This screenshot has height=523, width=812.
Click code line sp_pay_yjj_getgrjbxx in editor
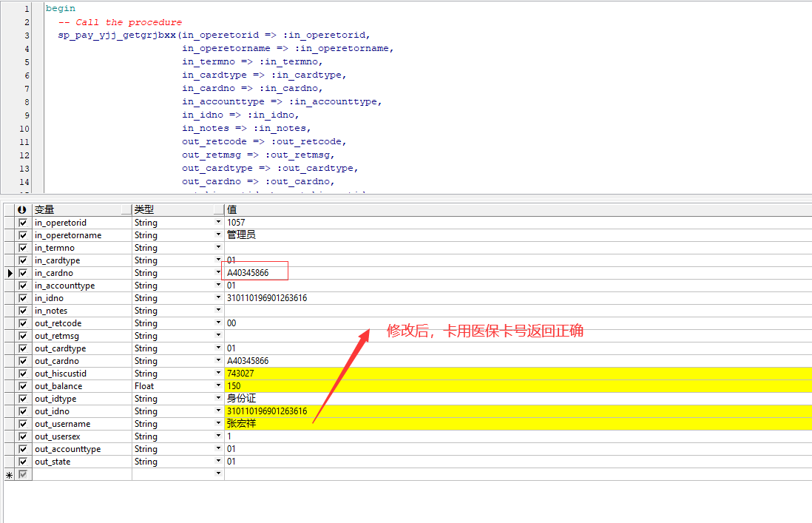tap(214, 36)
